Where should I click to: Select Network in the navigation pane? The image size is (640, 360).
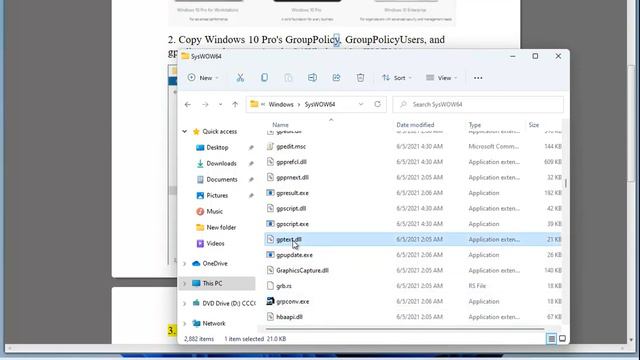click(x=213, y=323)
